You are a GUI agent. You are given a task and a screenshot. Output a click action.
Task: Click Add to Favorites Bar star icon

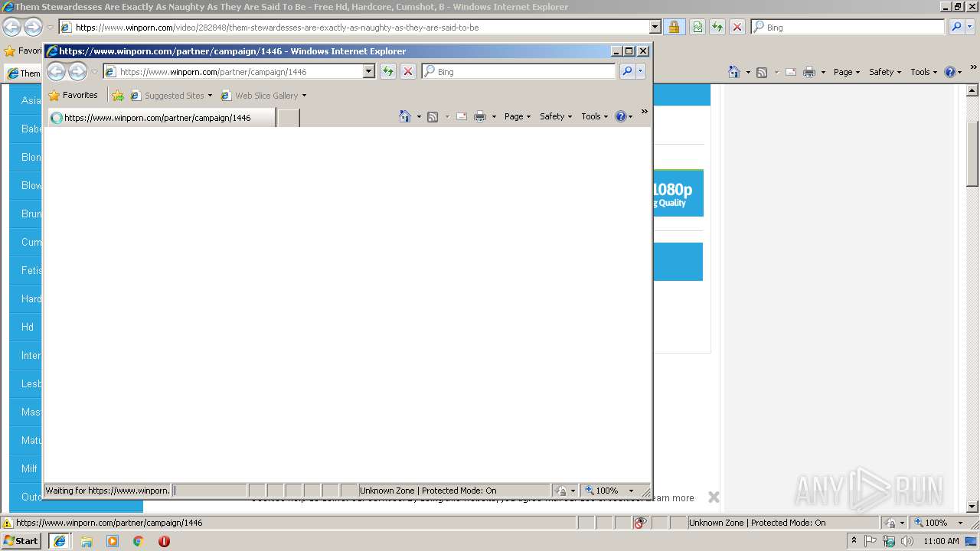[x=118, y=96]
